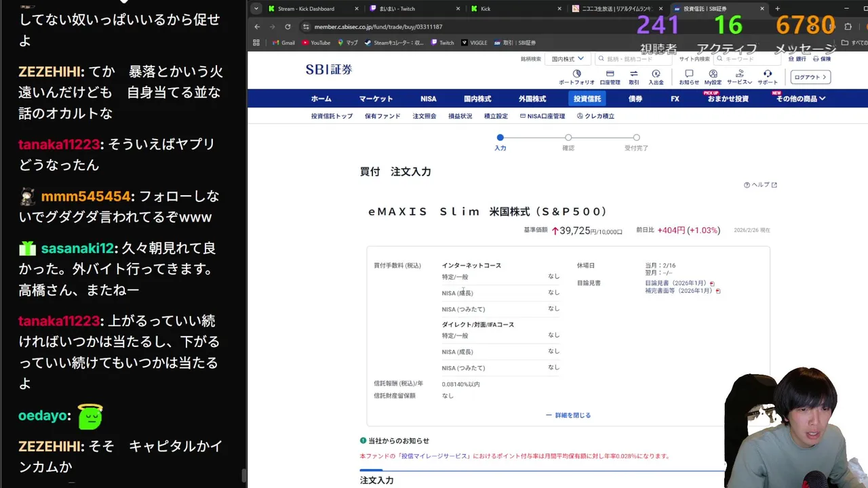Select the 外国株式 navigation item
868x488 pixels.
[532, 98]
